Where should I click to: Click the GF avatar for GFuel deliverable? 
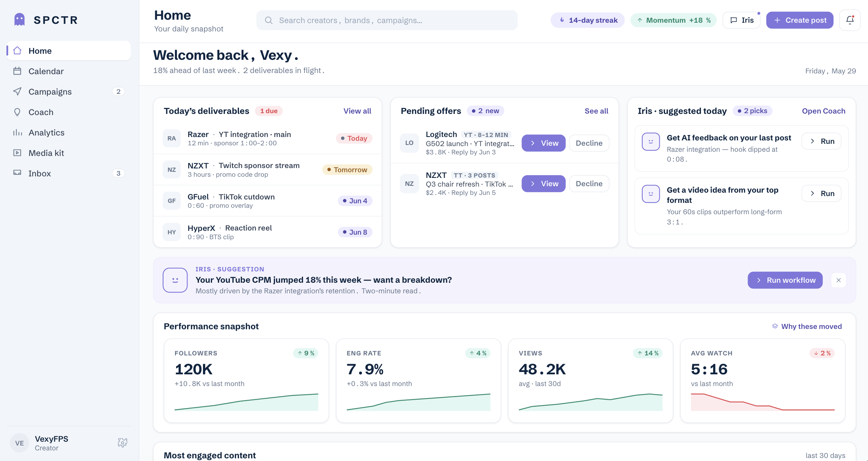pos(172,201)
